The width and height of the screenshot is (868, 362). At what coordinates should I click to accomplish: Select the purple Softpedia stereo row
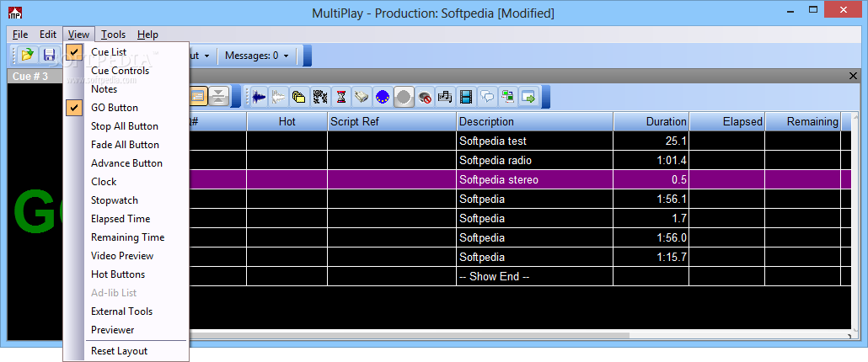[x=520, y=179]
